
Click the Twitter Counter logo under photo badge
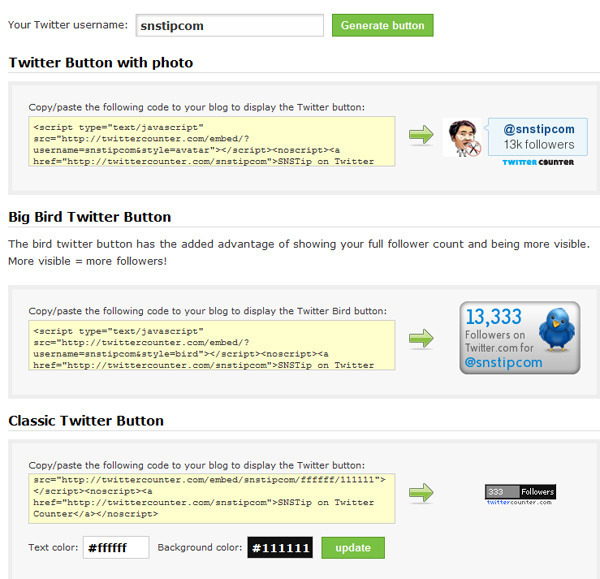click(538, 162)
